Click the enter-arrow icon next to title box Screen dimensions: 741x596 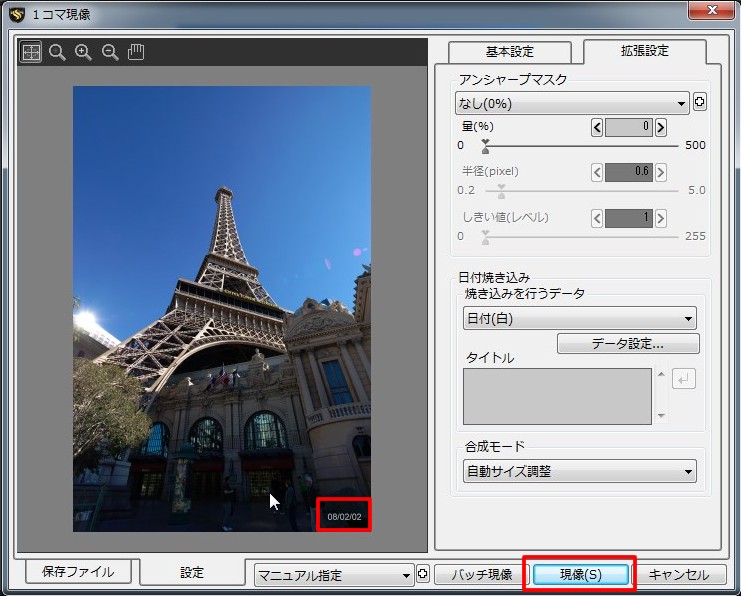[x=684, y=379]
